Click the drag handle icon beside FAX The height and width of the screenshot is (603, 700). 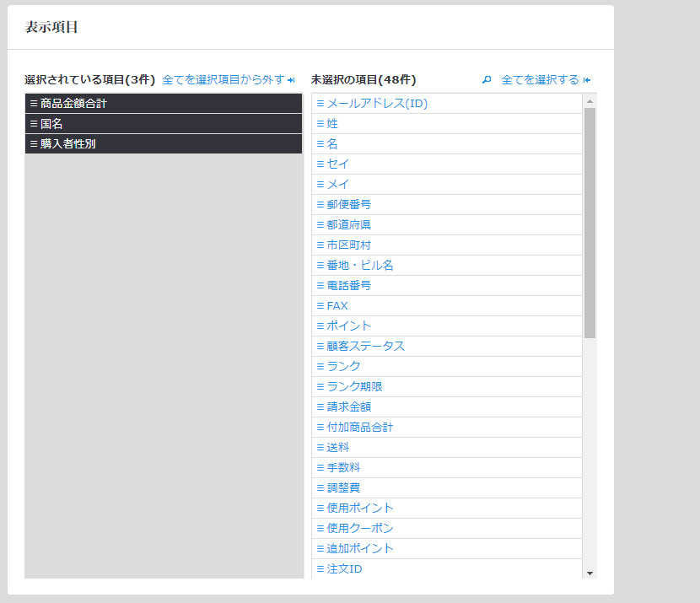pyautogui.click(x=320, y=306)
